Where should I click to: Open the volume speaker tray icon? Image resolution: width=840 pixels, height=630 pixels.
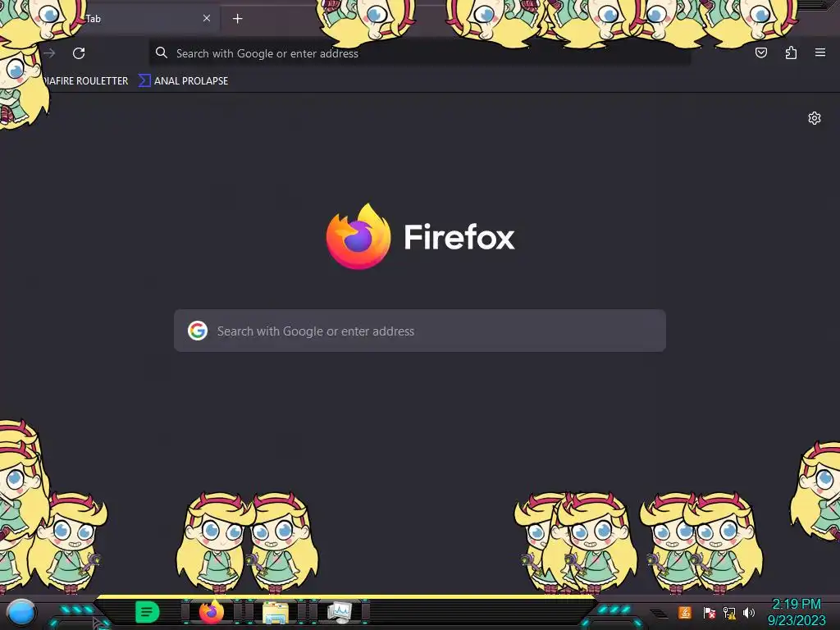(749, 612)
